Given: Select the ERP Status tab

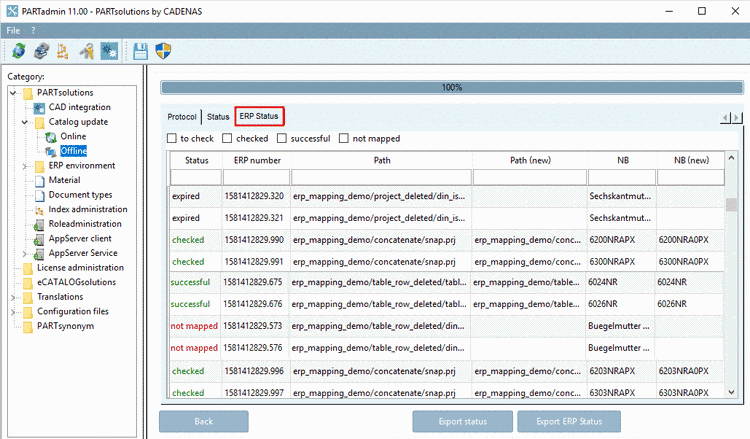Looking at the screenshot, I should (259, 116).
